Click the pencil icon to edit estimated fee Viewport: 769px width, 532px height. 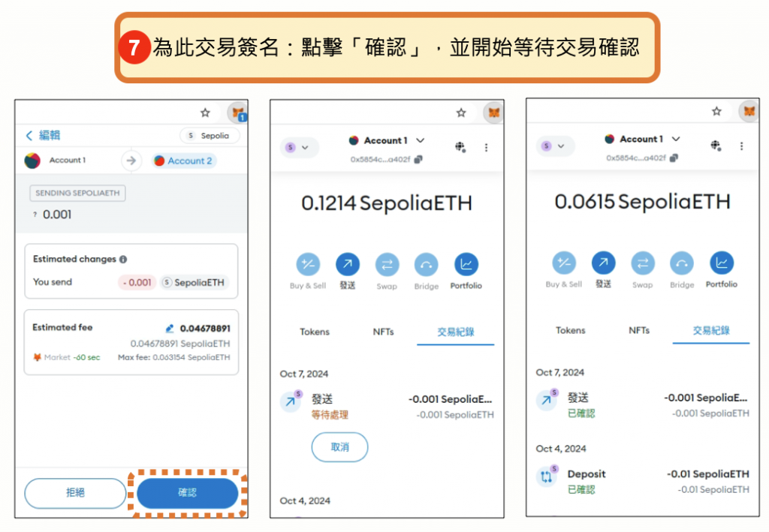click(x=170, y=329)
